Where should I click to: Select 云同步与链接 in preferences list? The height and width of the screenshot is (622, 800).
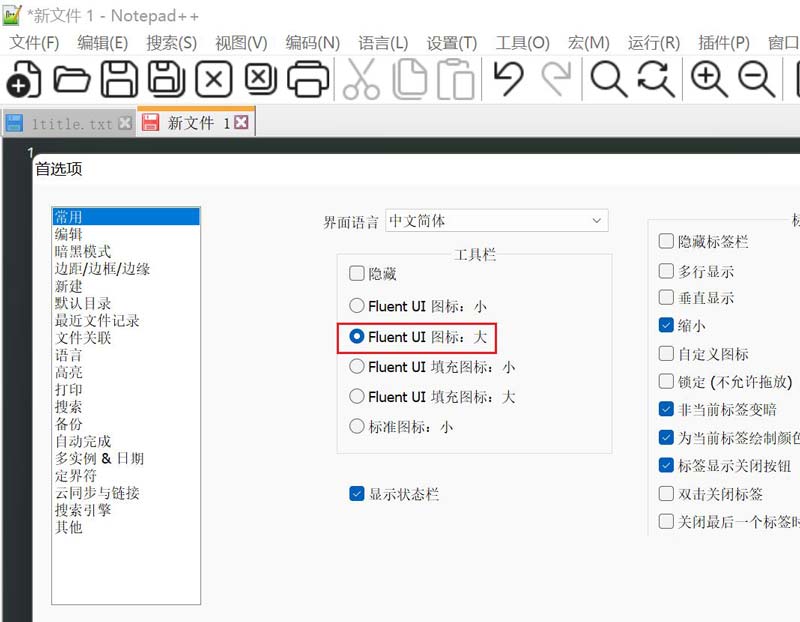[x=126, y=492]
